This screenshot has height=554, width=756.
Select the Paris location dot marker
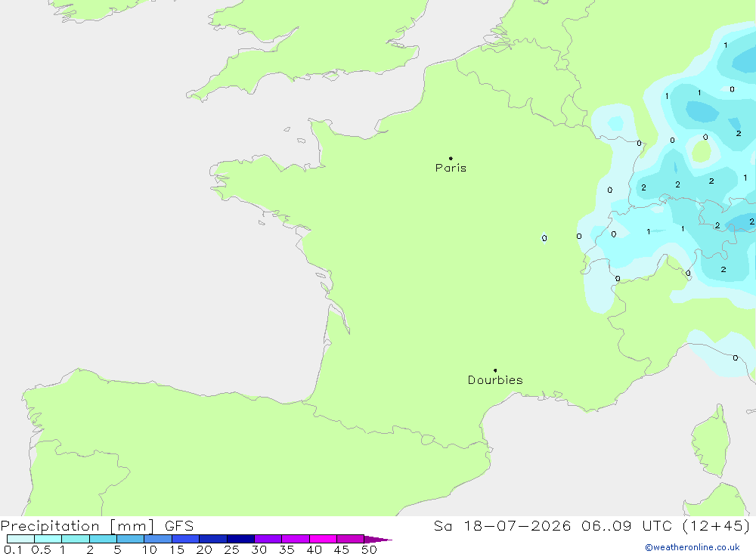point(451,158)
